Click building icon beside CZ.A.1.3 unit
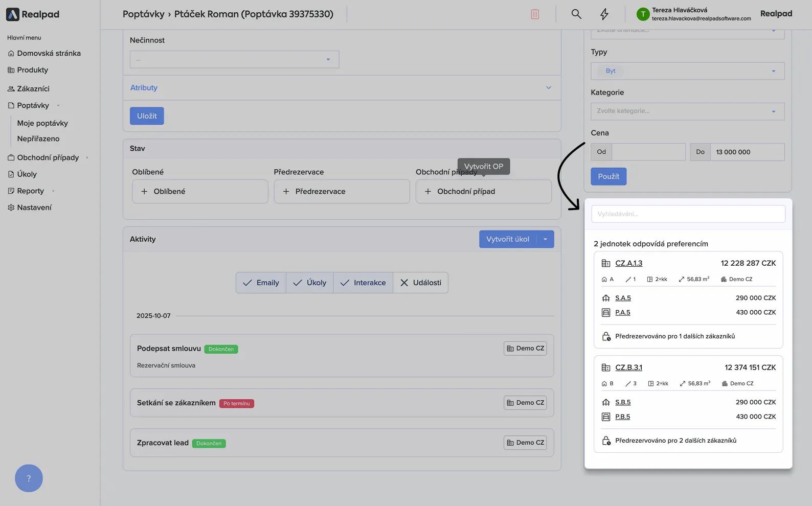812x506 pixels. coord(606,263)
